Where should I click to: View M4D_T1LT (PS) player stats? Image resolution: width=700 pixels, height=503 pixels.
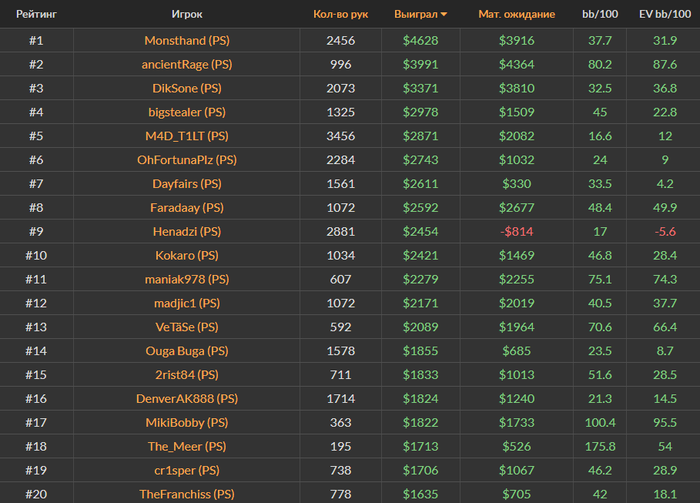(187, 136)
